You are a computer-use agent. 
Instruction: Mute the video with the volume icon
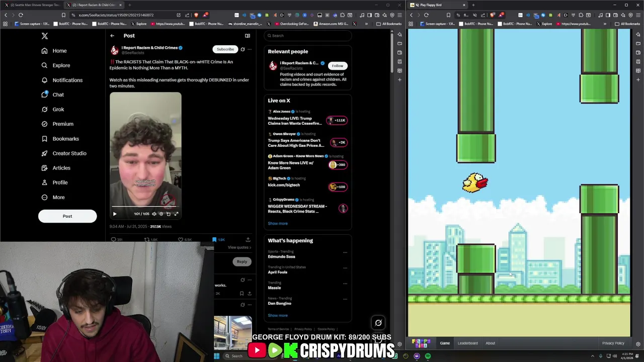pos(154,214)
